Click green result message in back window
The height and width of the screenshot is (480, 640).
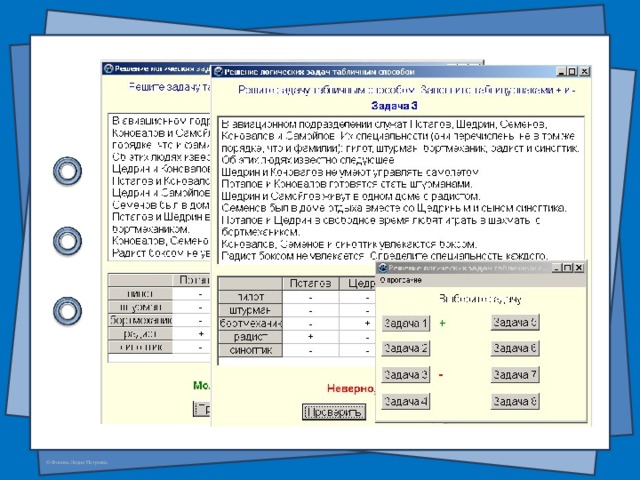pyautogui.click(x=202, y=385)
